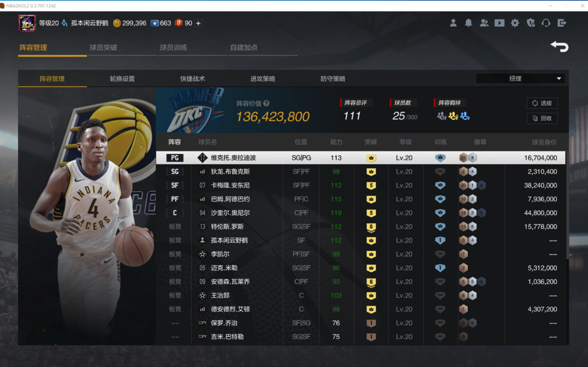
Task: Sort by the 球员身价 column header
Action: (x=544, y=142)
